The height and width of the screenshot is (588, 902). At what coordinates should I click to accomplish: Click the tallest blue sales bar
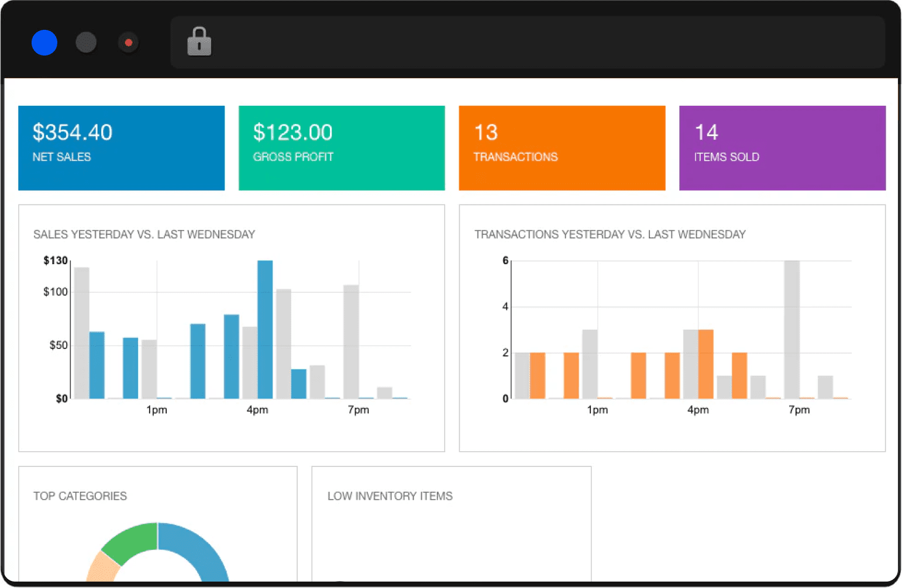(265, 329)
